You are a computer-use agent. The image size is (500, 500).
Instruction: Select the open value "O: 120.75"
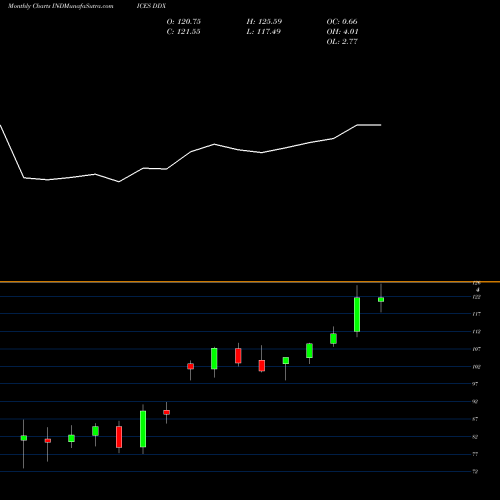(184, 22)
